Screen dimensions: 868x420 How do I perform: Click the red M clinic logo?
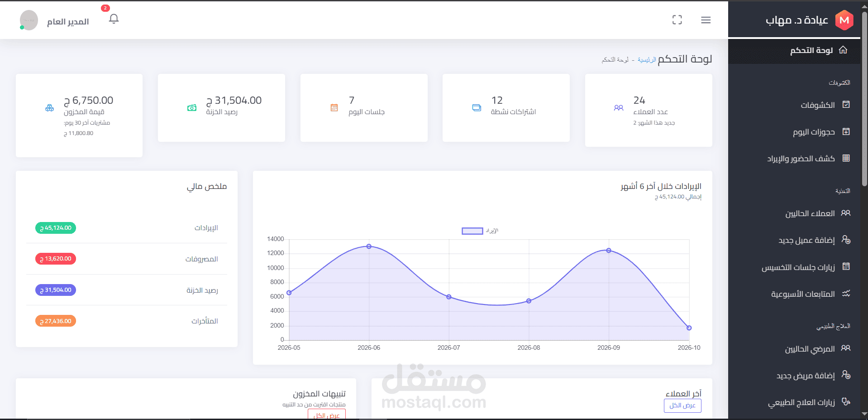coord(844,20)
